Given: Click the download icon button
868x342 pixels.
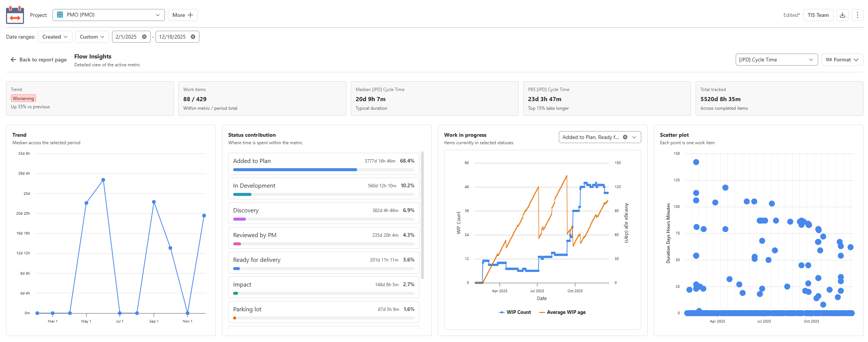Looking at the screenshot, I should pyautogui.click(x=843, y=15).
